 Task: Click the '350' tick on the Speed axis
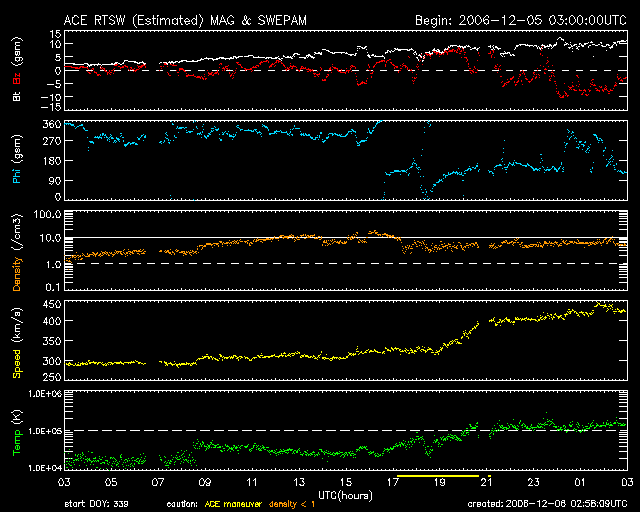pos(52,341)
